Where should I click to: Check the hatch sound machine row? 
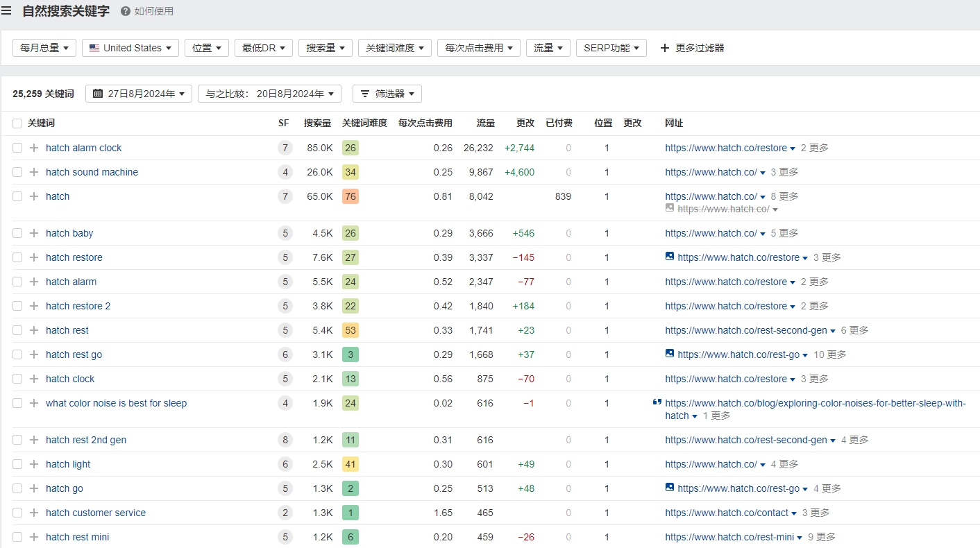(x=17, y=172)
